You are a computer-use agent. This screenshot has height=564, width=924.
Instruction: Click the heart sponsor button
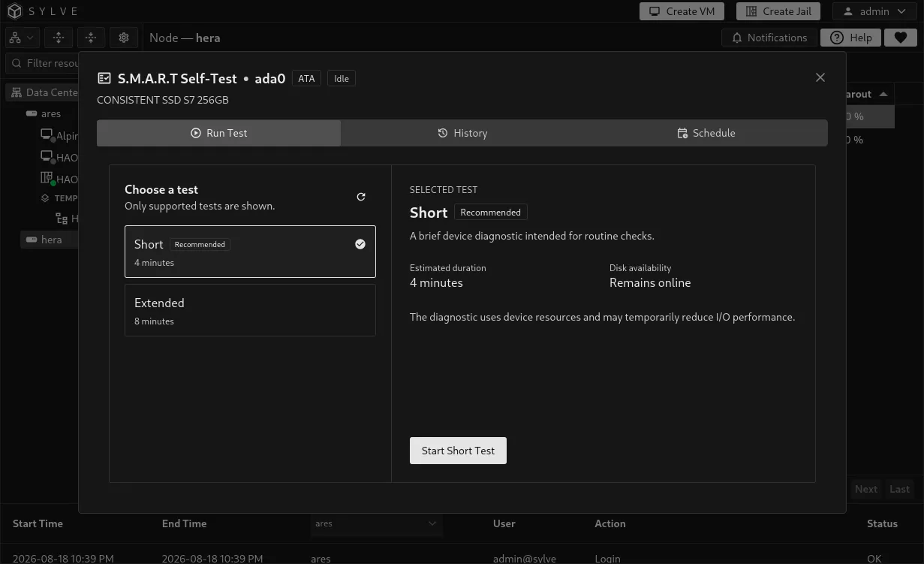901,38
